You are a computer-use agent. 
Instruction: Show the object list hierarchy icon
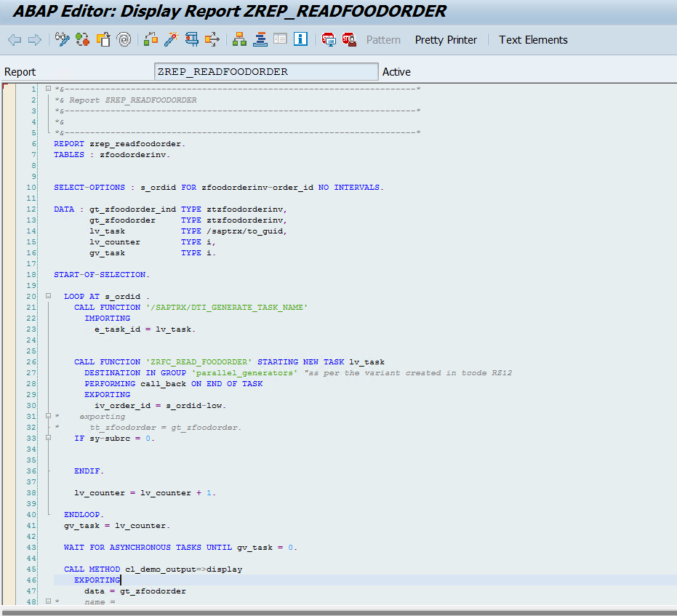[239, 40]
